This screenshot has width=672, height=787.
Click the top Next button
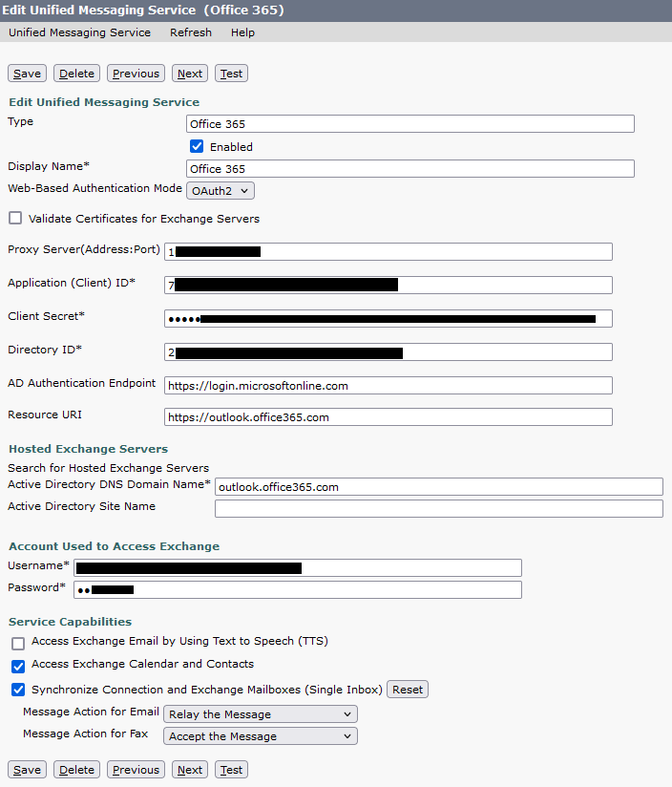pyautogui.click(x=190, y=74)
